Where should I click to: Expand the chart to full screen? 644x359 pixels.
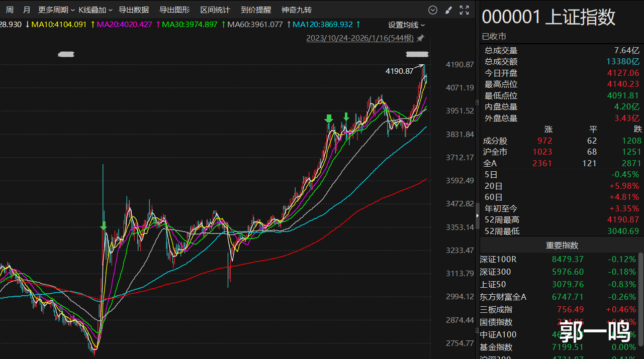[465, 10]
